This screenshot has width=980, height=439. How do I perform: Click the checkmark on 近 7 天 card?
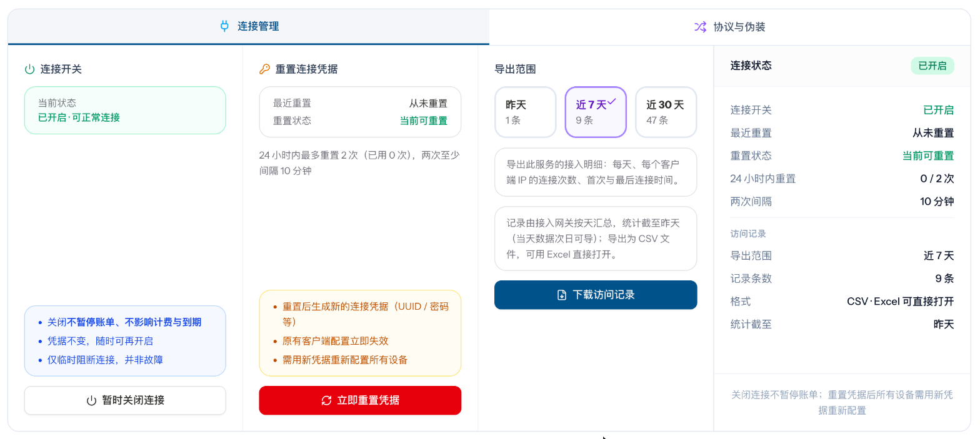(x=612, y=101)
